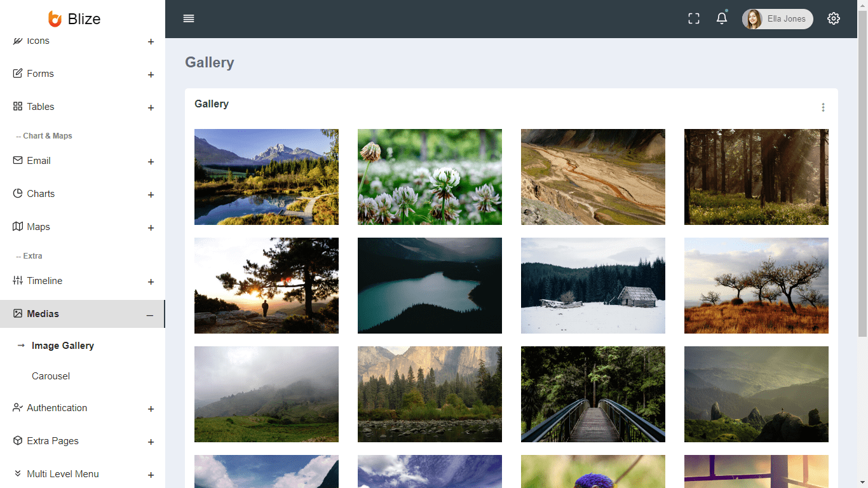Collapse the Medias submenu minus sign
Image resolution: width=868 pixels, height=488 pixels.
(150, 315)
